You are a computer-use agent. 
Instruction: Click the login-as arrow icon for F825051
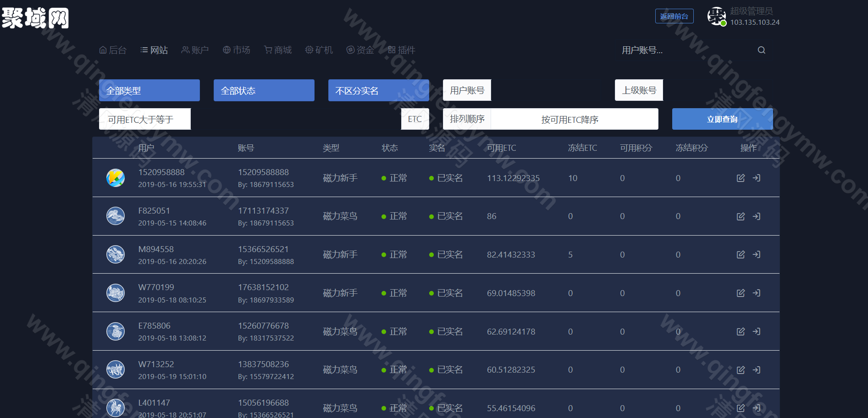757,216
